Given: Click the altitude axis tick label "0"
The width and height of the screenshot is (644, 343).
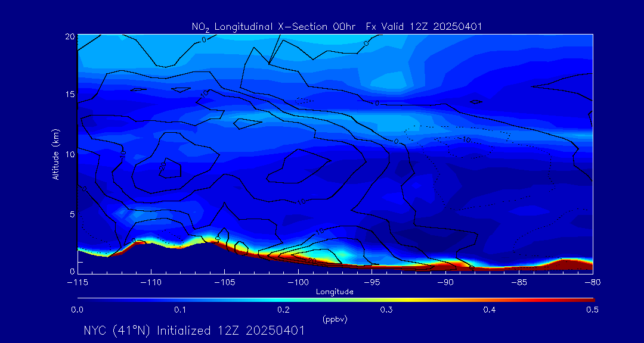Looking at the screenshot, I should click(72, 271).
